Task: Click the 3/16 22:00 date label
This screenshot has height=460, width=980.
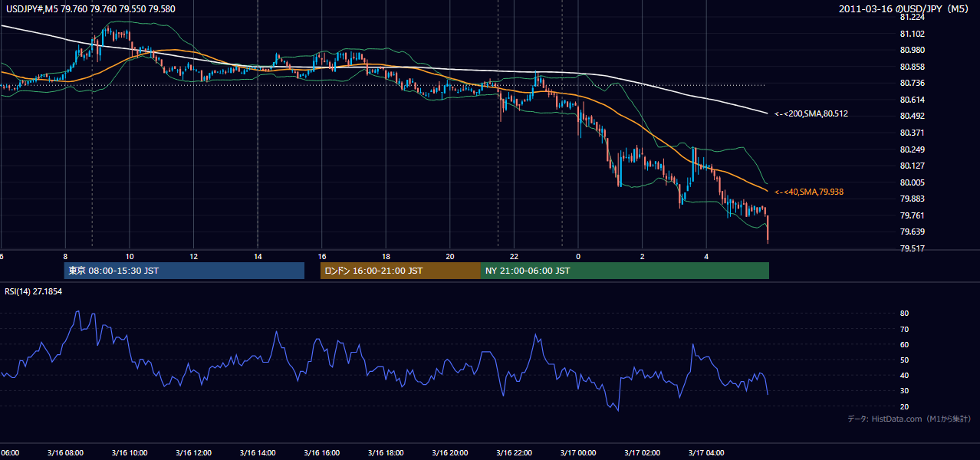Action: click(x=514, y=452)
